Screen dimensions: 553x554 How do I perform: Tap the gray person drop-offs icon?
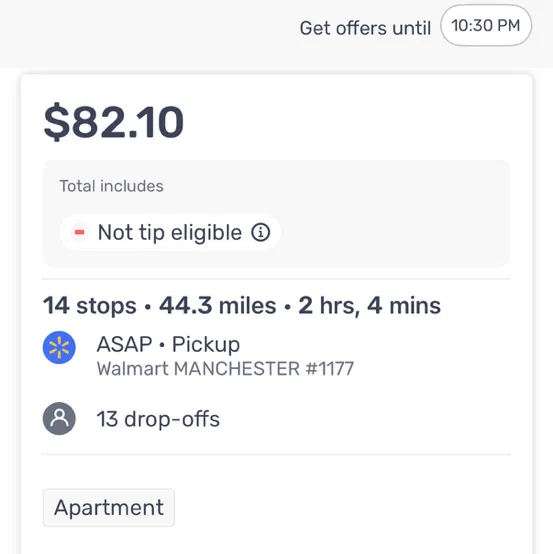[x=59, y=418]
